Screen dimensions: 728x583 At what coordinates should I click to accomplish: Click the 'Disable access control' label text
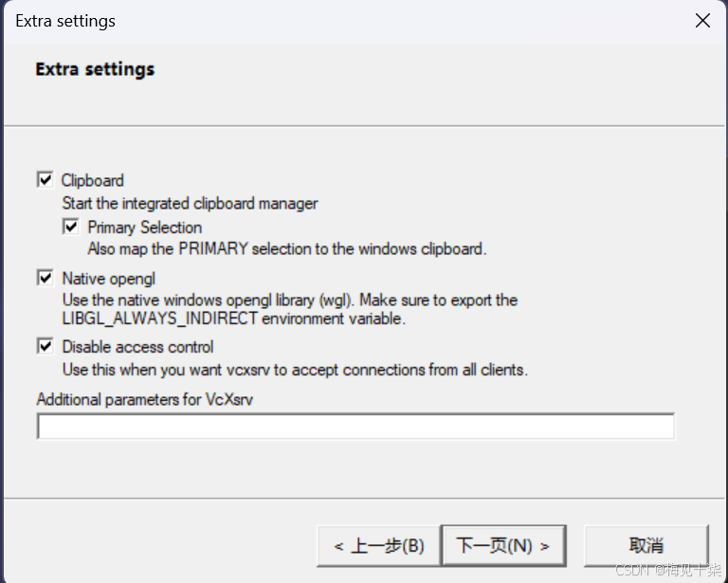pyautogui.click(x=137, y=347)
